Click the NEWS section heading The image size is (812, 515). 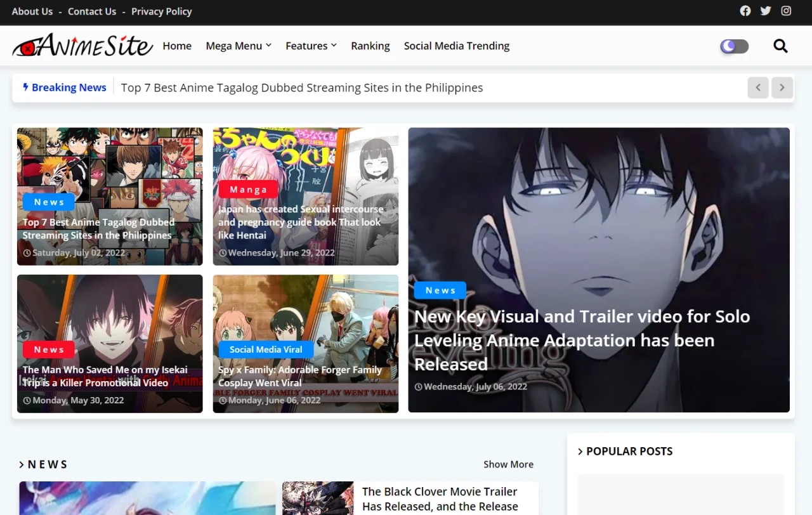43,464
